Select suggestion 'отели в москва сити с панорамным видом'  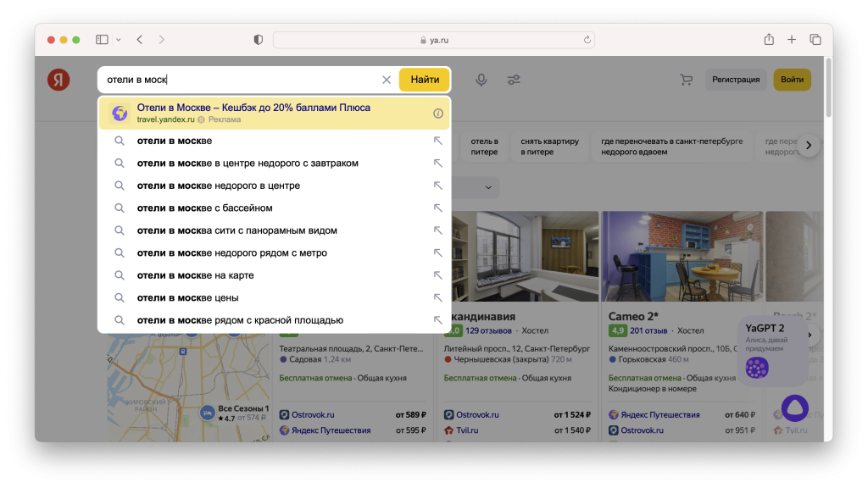(x=275, y=230)
